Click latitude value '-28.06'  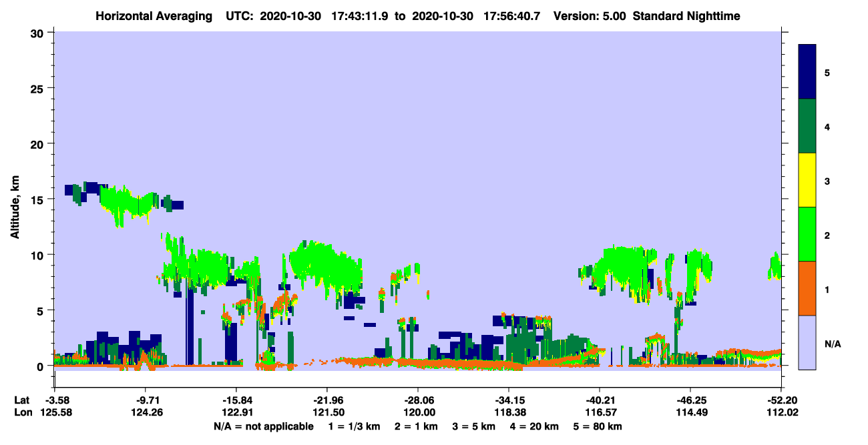click(418, 400)
